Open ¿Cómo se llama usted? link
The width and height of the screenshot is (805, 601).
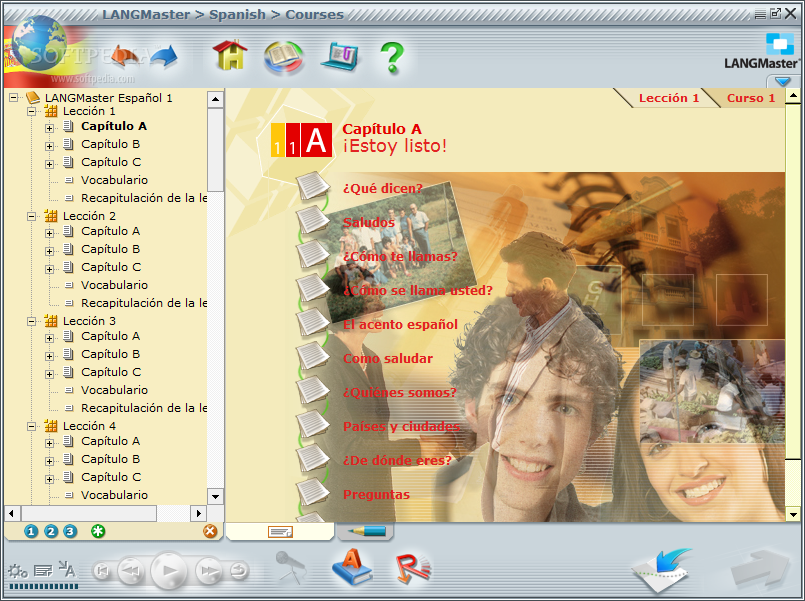tap(417, 290)
